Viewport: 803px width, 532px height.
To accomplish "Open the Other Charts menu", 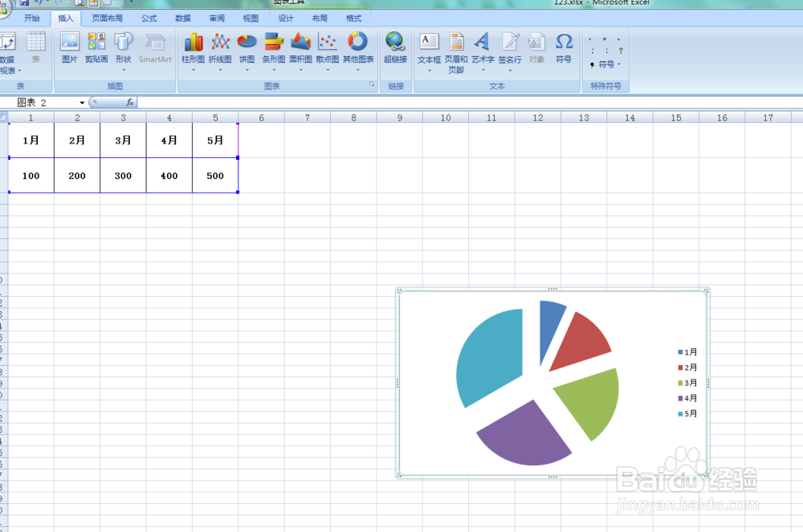I will point(358,51).
